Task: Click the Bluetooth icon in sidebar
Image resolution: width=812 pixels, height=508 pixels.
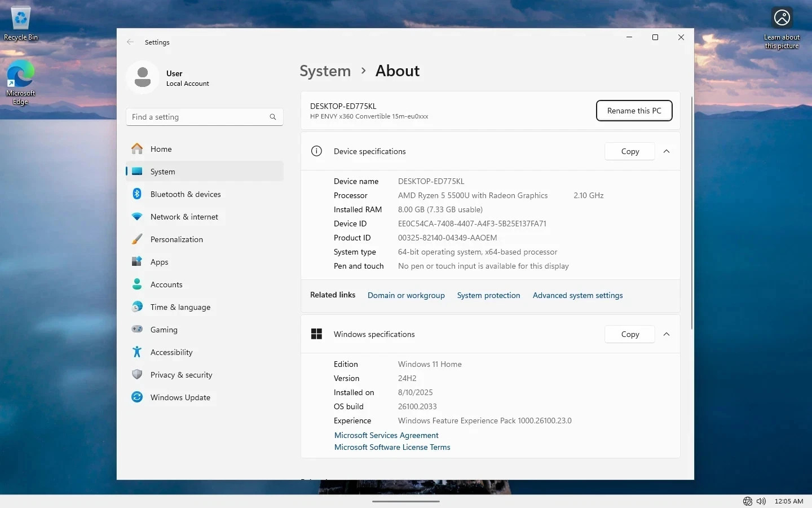Action: coord(137,194)
